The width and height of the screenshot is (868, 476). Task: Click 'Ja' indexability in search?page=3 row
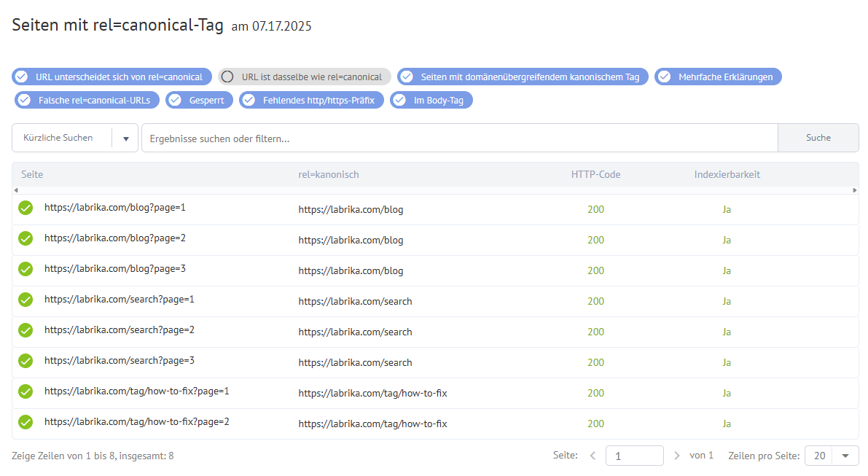[727, 362]
